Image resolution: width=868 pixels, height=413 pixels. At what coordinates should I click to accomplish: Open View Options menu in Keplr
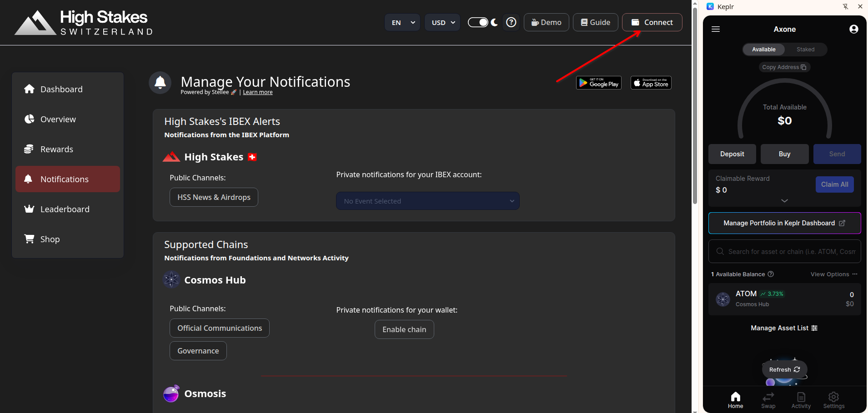834,274
